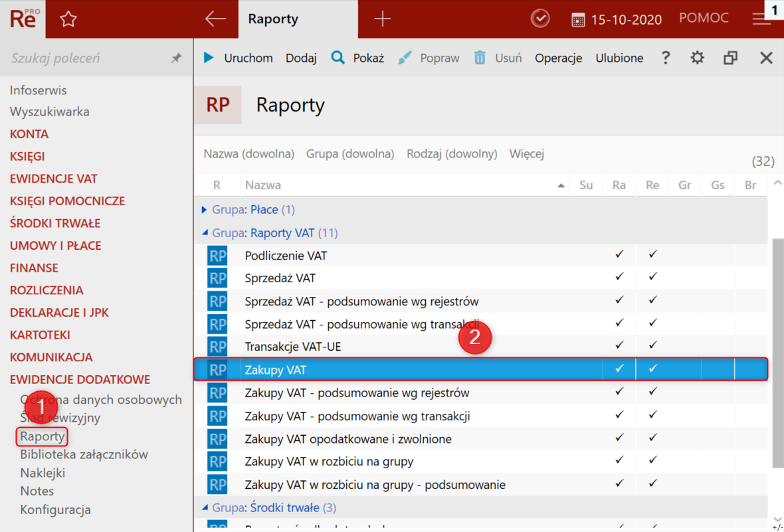784x532 pixels.
Task: Expand the Płace group
Action: [x=205, y=210]
